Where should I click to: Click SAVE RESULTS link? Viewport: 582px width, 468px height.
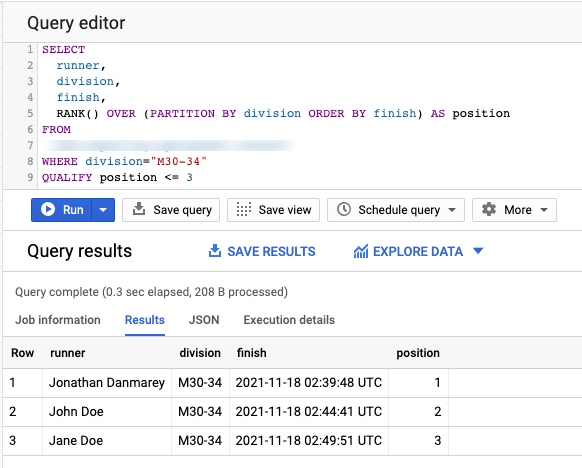coord(262,251)
